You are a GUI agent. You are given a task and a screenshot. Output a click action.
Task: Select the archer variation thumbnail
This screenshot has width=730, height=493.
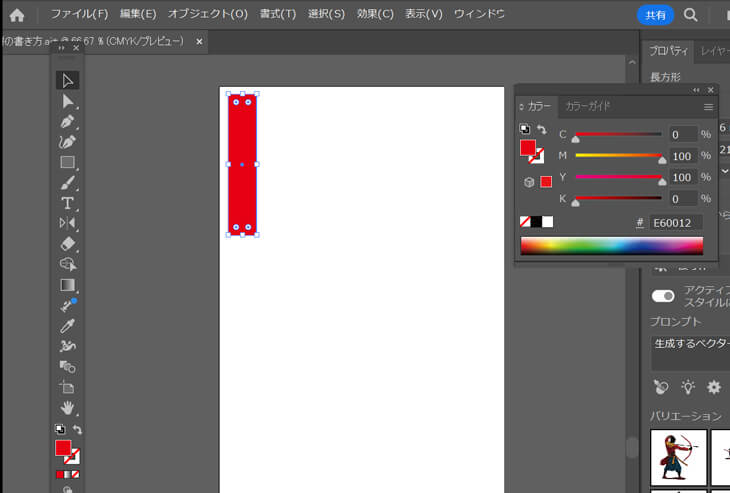pos(678,457)
